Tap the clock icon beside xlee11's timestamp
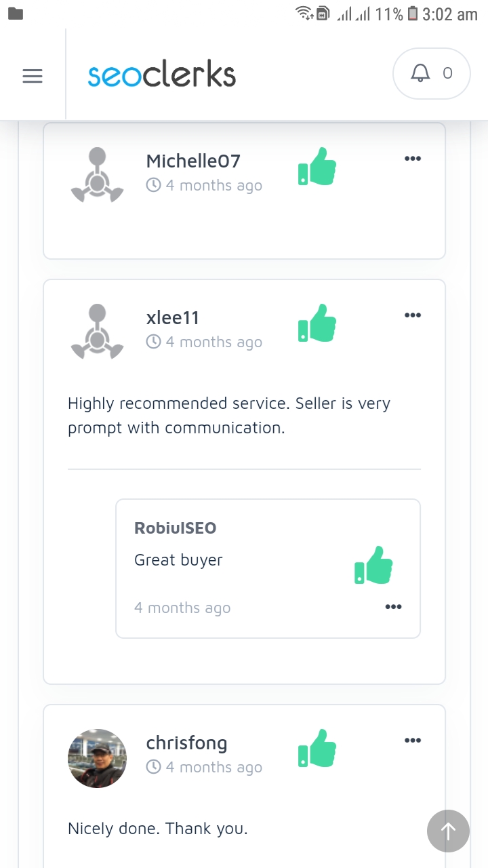The image size is (488, 868). [x=154, y=342]
